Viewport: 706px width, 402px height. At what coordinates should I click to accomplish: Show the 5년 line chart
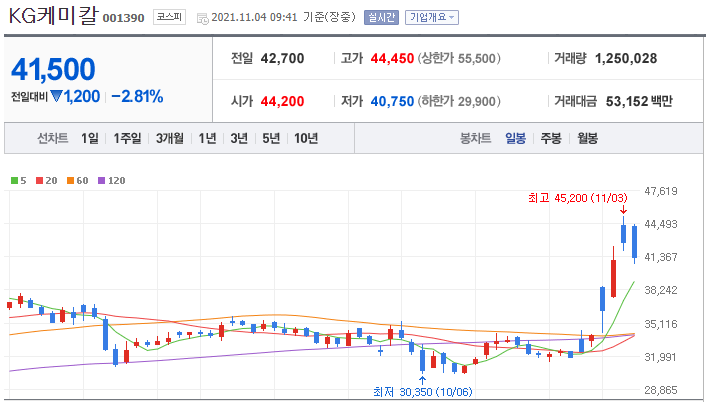[271, 138]
